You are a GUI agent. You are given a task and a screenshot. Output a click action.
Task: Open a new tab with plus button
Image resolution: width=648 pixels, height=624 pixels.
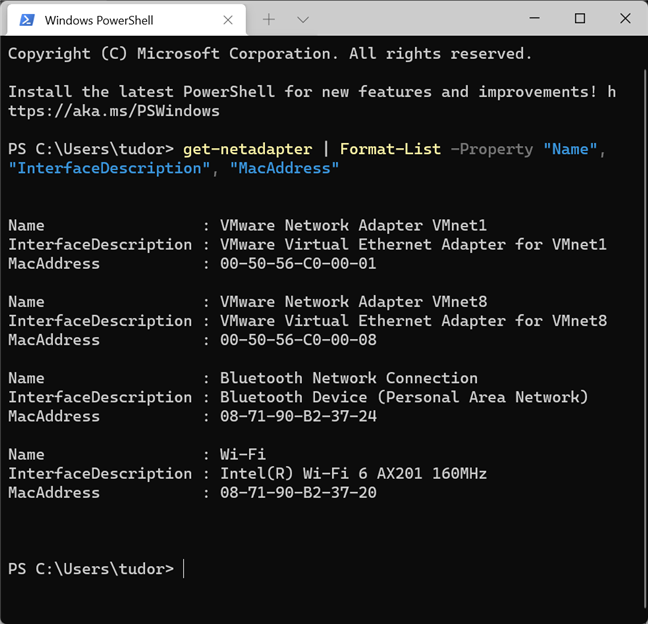coord(269,19)
